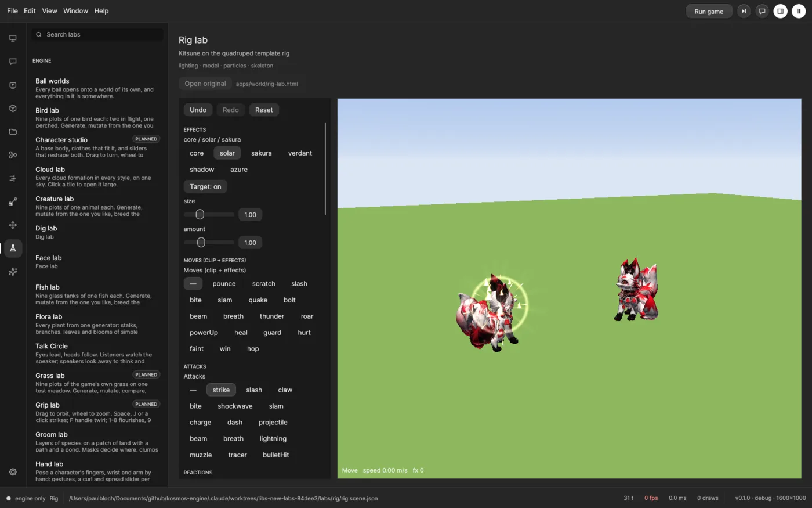
Task: Click the horizontal-lines icon in the left sidebar
Action: pos(13,178)
